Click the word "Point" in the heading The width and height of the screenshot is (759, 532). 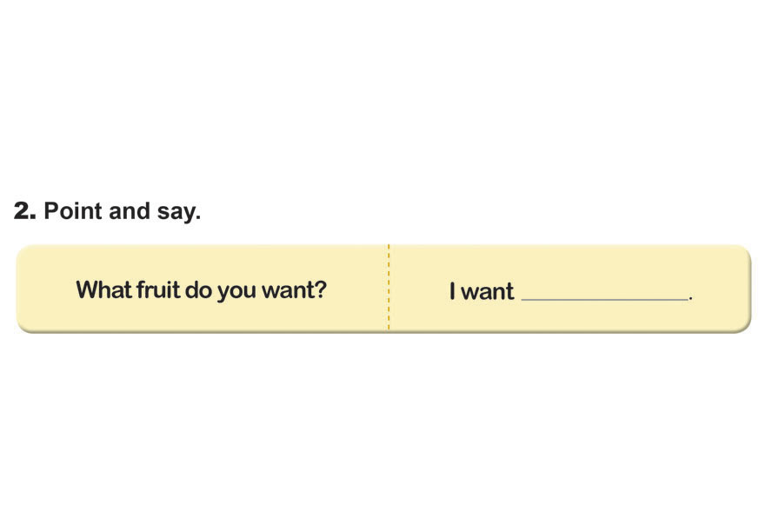click(x=72, y=211)
